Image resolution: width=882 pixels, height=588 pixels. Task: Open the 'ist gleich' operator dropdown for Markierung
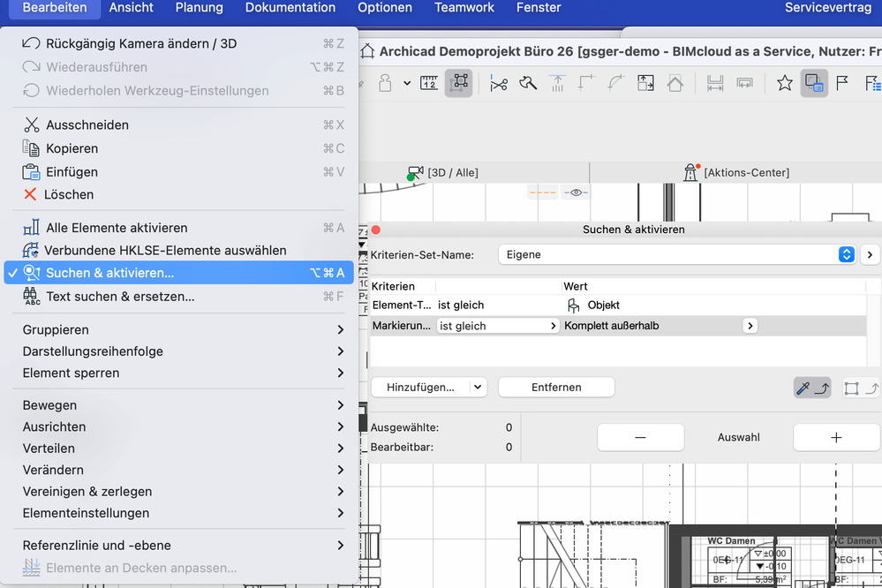click(498, 326)
